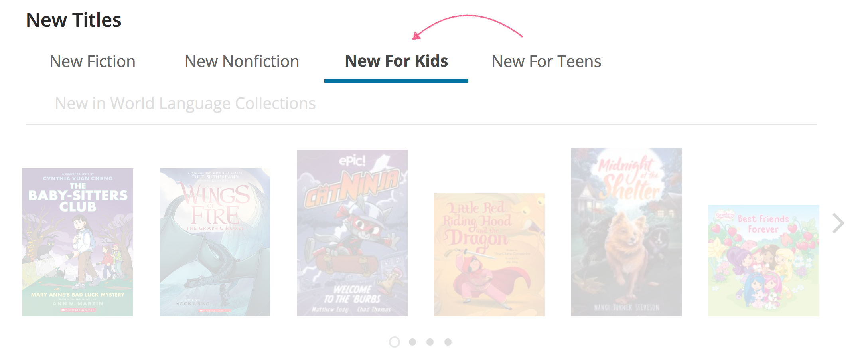
Task: Select the first carousel page dot
Action: [x=395, y=342]
